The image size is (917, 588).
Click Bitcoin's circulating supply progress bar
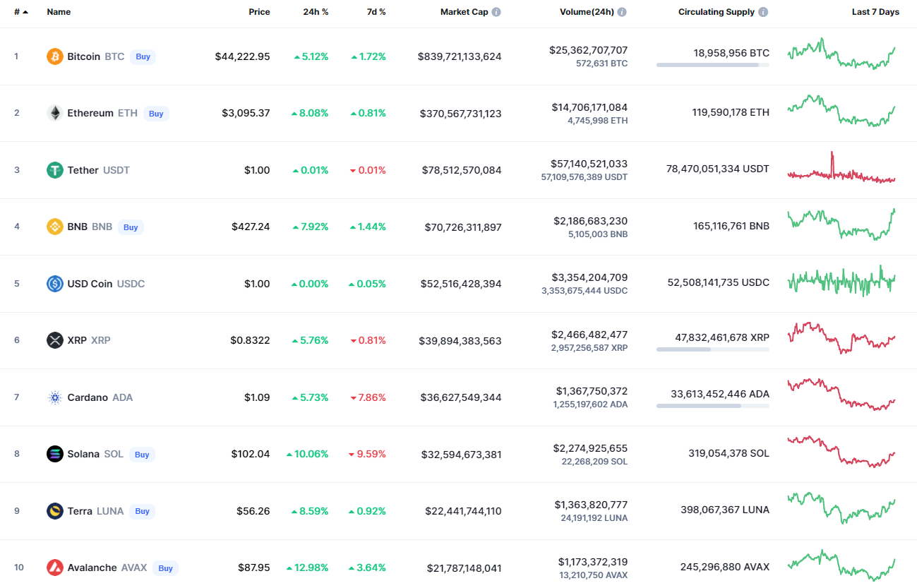[x=712, y=65]
